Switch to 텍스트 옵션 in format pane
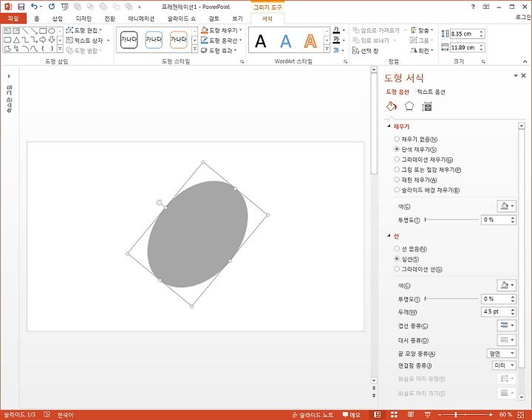Viewport: 532px width, 420px height. click(x=431, y=92)
